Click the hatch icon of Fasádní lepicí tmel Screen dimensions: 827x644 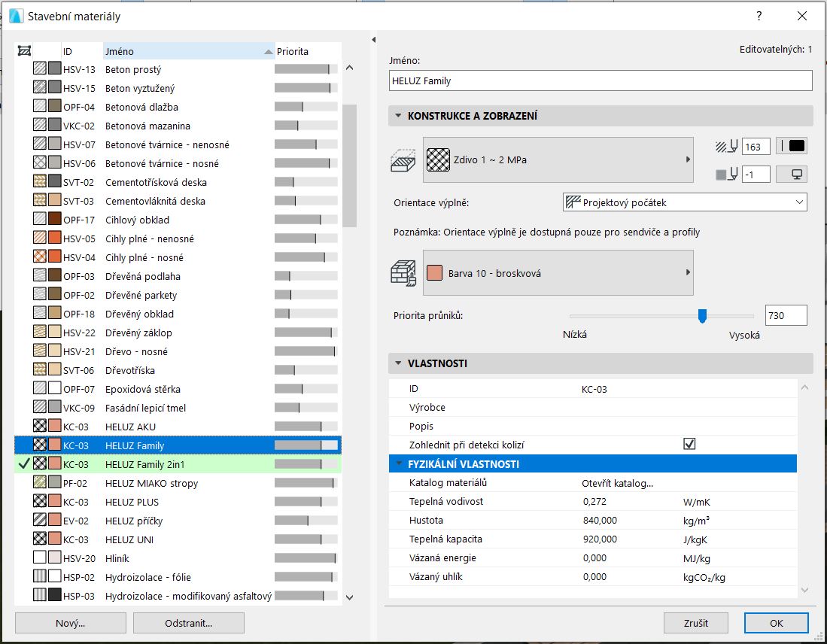click(x=40, y=408)
